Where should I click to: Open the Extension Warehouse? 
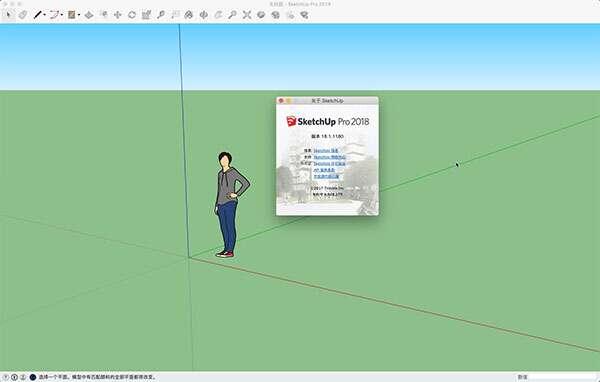[x=276, y=15]
